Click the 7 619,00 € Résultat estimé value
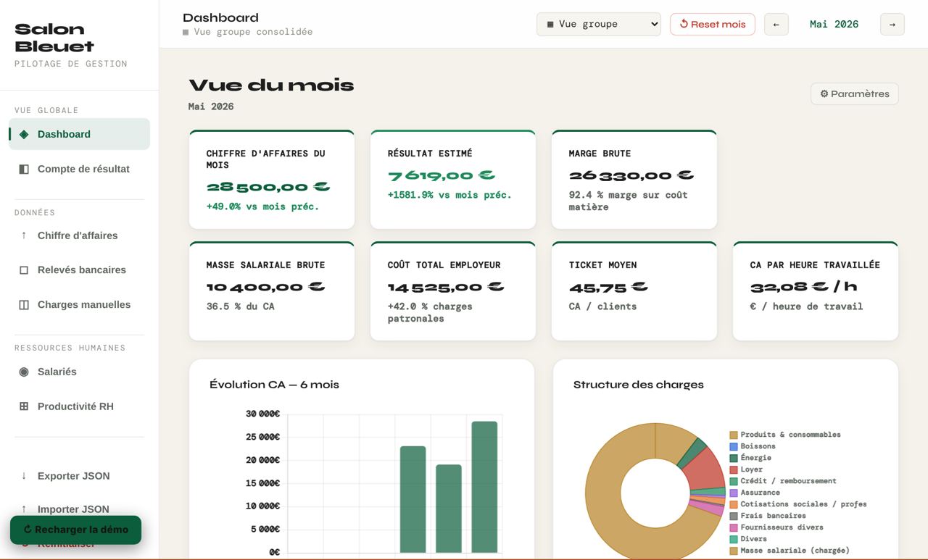The image size is (928, 560). (x=442, y=175)
